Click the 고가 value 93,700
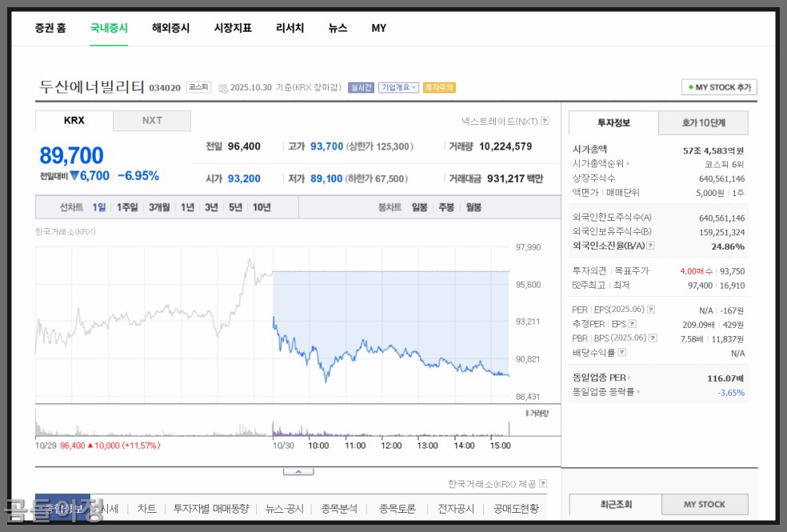The width and height of the screenshot is (787, 532). tap(327, 146)
